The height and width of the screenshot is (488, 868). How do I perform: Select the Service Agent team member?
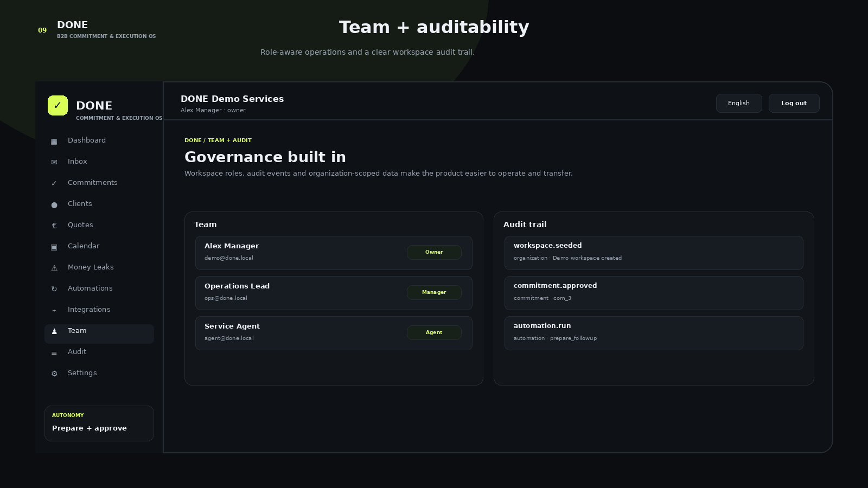tap(334, 333)
